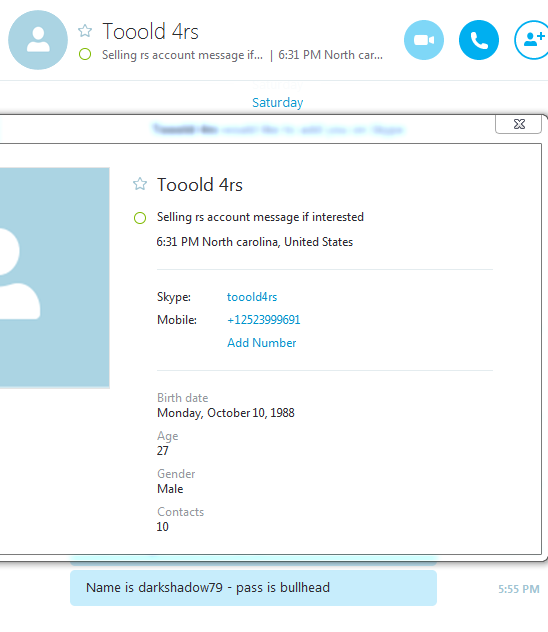Click the add people to conversation icon
Viewport: 548px width, 632px height.
pyautogui.click(x=532, y=40)
